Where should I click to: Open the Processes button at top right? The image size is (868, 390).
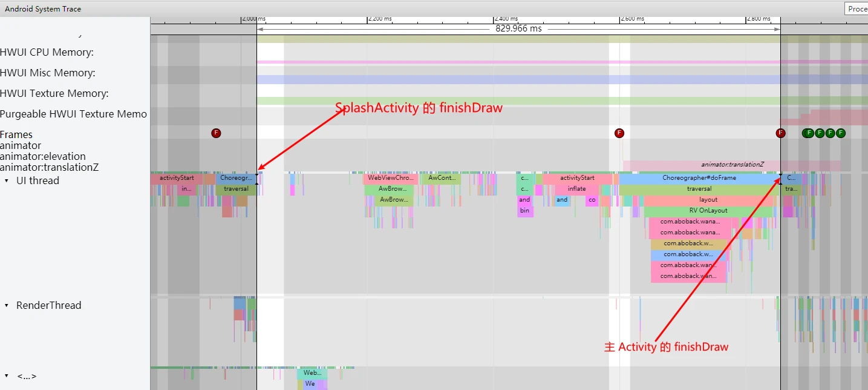pyautogui.click(x=857, y=8)
